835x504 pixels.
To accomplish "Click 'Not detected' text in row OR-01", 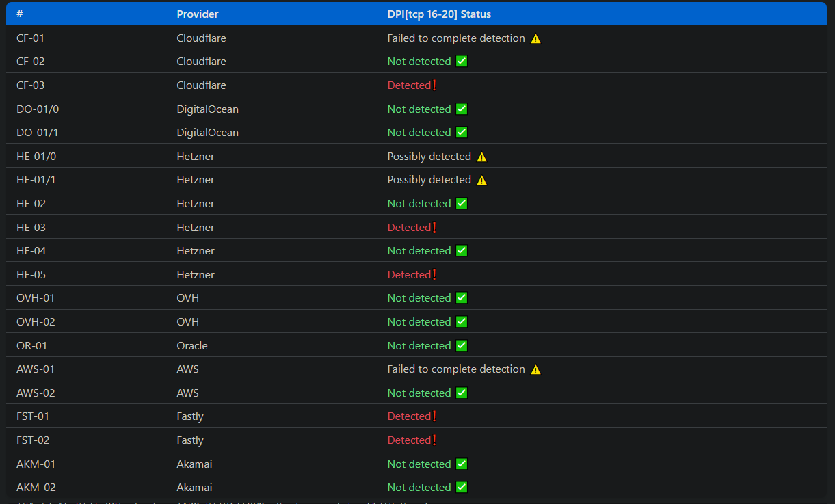I will 419,345.
